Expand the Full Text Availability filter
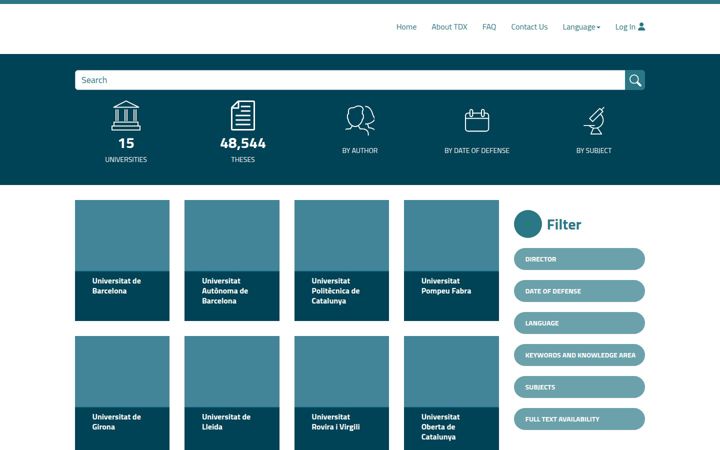This screenshot has height=450, width=720. coord(579,419)
